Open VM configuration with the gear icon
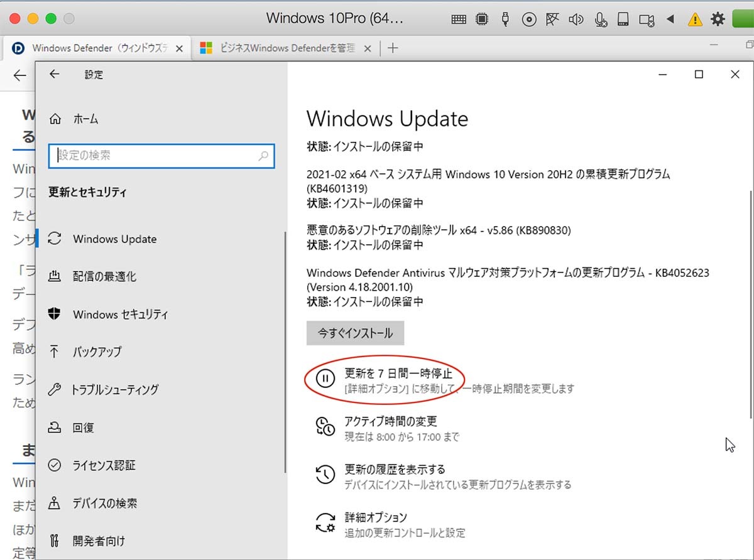Viewport: 754px width, 560px height. coord(718,19)
